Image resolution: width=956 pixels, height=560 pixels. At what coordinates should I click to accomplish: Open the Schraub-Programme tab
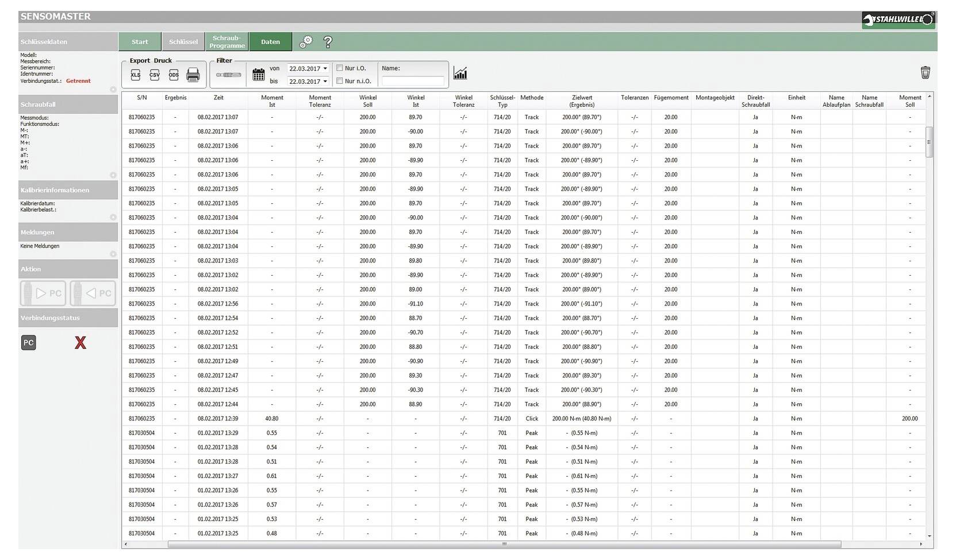tap(227, 41)
